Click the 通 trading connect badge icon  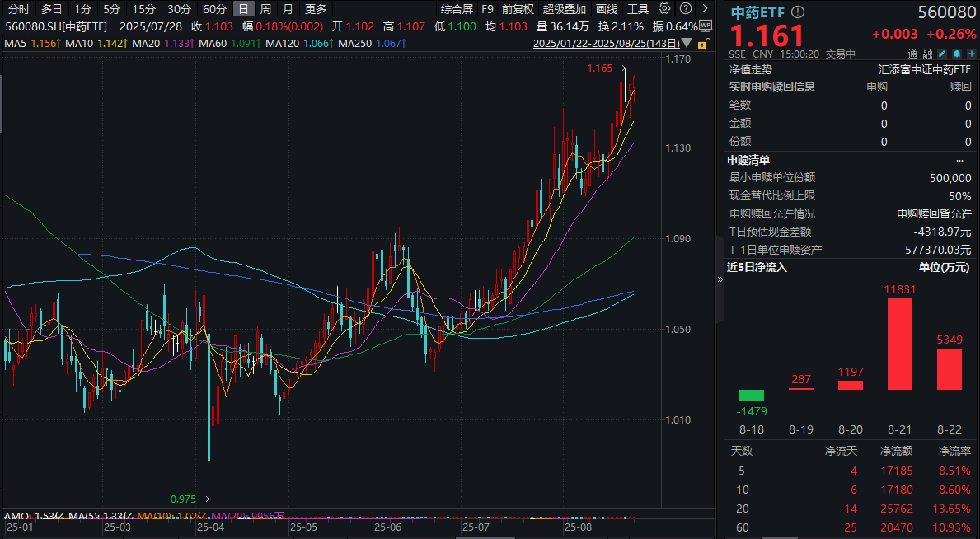911,52
